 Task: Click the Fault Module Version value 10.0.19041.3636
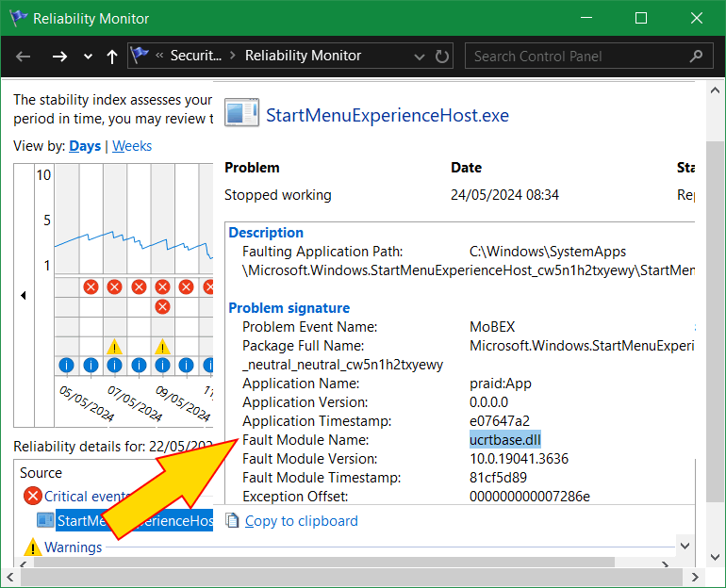(x=519, y=459)
